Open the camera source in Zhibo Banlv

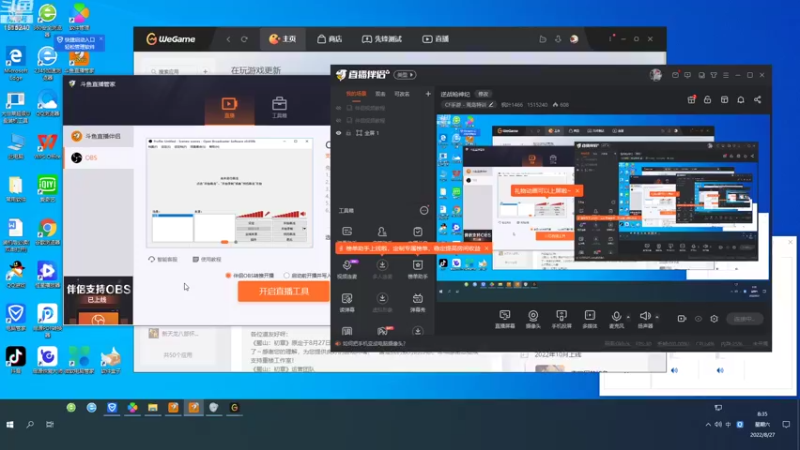coord(533,319)
